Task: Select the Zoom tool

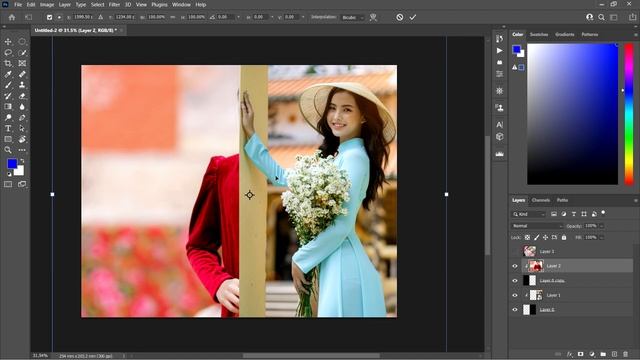Action: (x=8, y=150)
